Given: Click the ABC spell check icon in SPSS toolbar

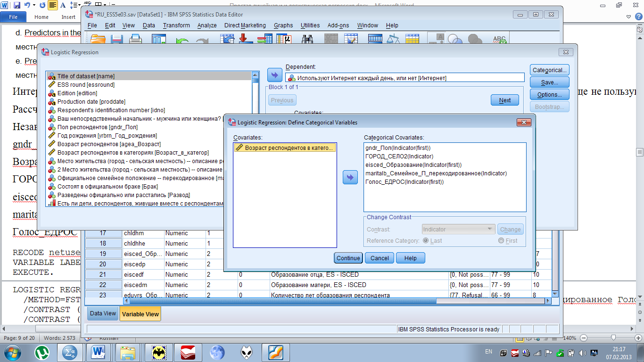Looking at the screenshot, I should (x=499, y=41).
